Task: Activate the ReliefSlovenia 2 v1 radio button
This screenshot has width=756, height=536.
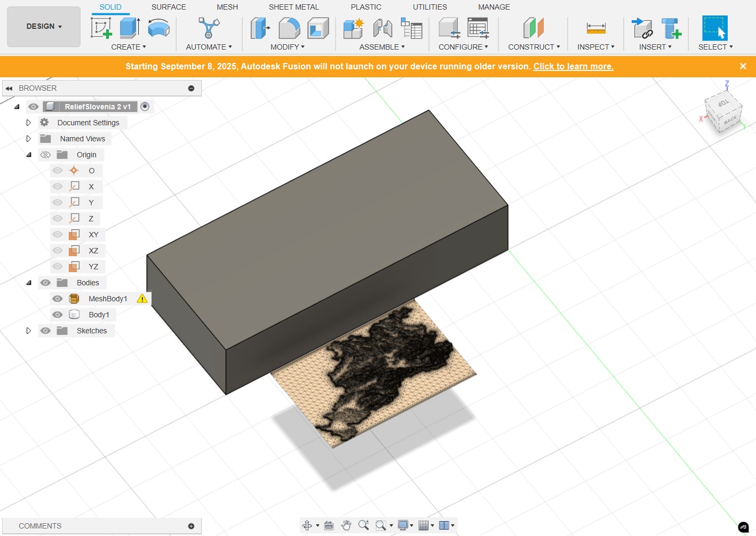Action: [145, 107]
